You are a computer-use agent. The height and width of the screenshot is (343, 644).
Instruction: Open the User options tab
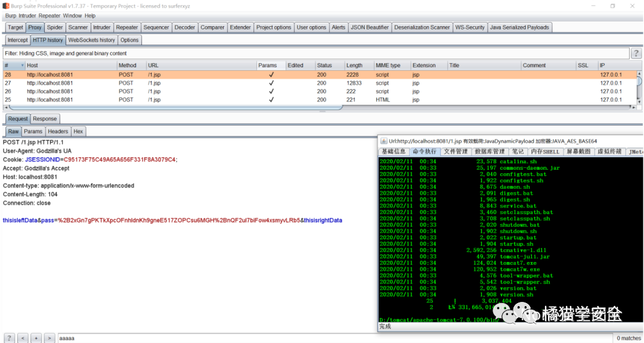pos(311,27)
